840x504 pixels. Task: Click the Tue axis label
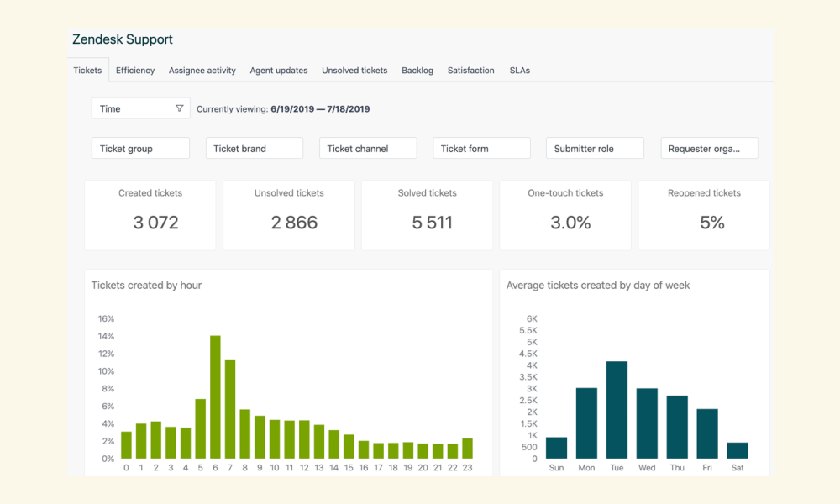(617, 468)
